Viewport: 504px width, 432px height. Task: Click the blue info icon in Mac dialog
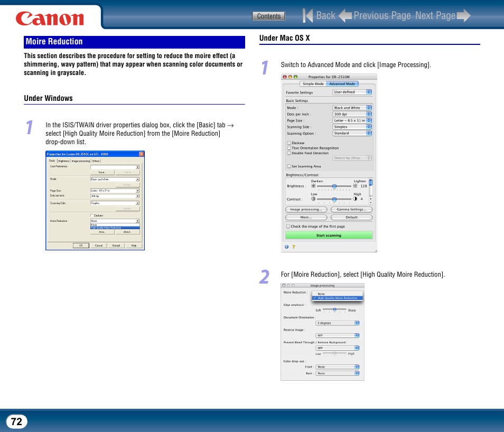click(x=286, y=247)
